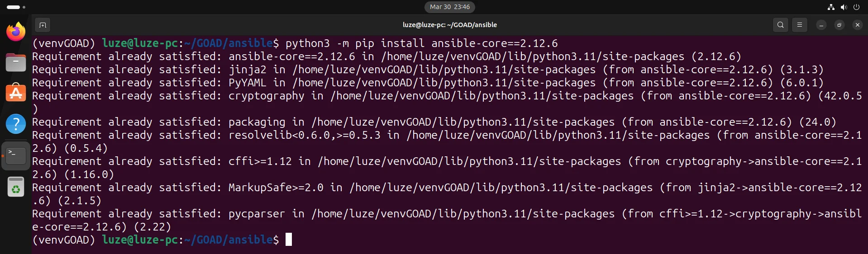Open the network status indicator

(831, 7)
